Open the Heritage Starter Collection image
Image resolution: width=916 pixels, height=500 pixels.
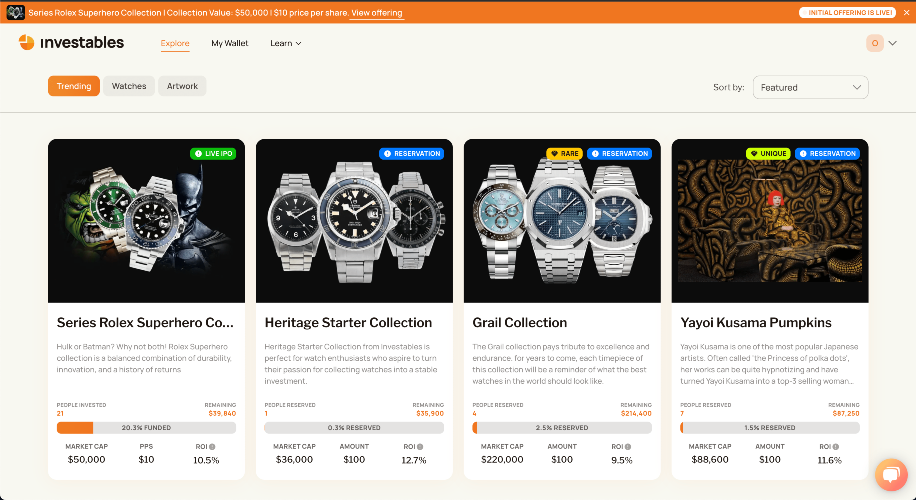[x=354, y=221]
